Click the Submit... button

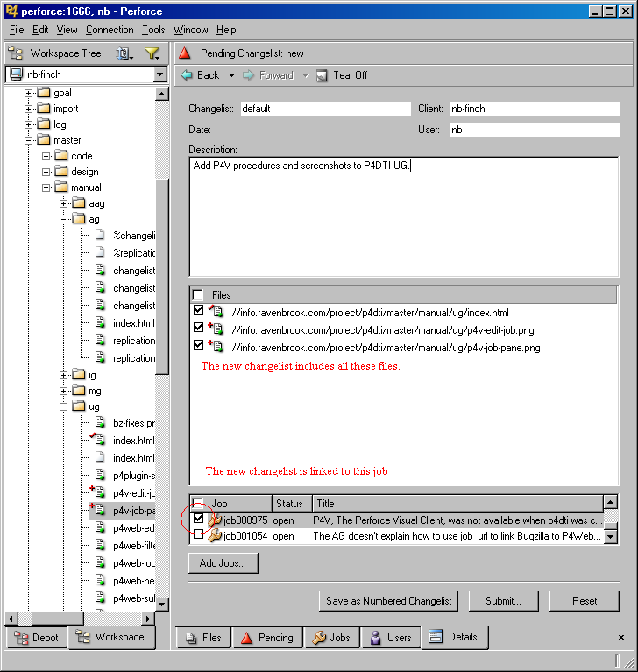coord(503,601)
